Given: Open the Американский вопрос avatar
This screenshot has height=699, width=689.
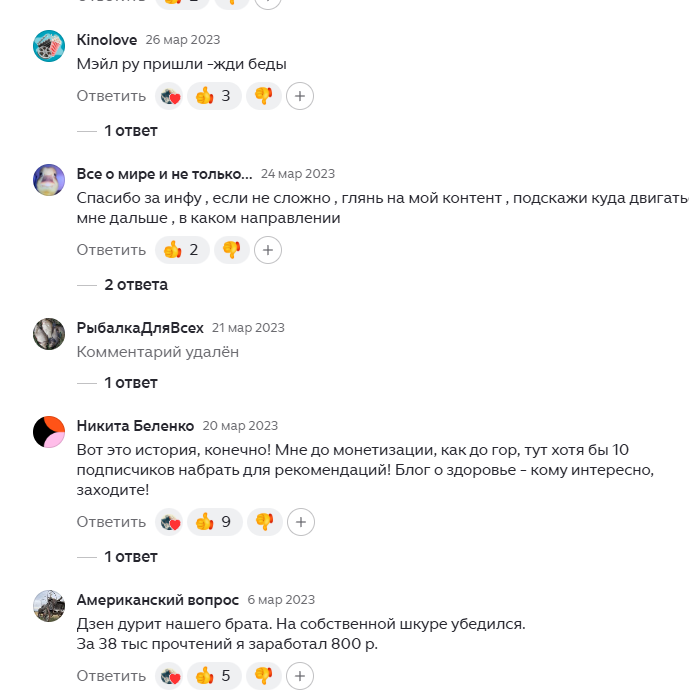Looking at the screenshot, I should click(x=49, y=606).
